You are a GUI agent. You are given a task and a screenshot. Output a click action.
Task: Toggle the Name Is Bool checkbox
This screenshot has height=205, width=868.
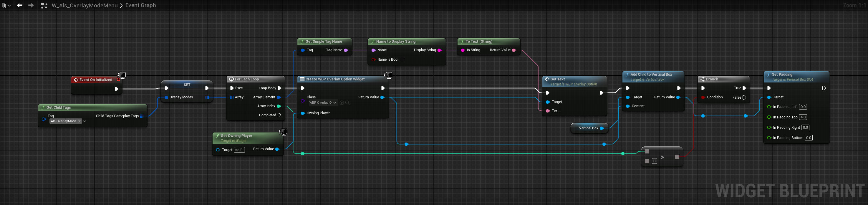pyautogui.click(x=402, y=59)
